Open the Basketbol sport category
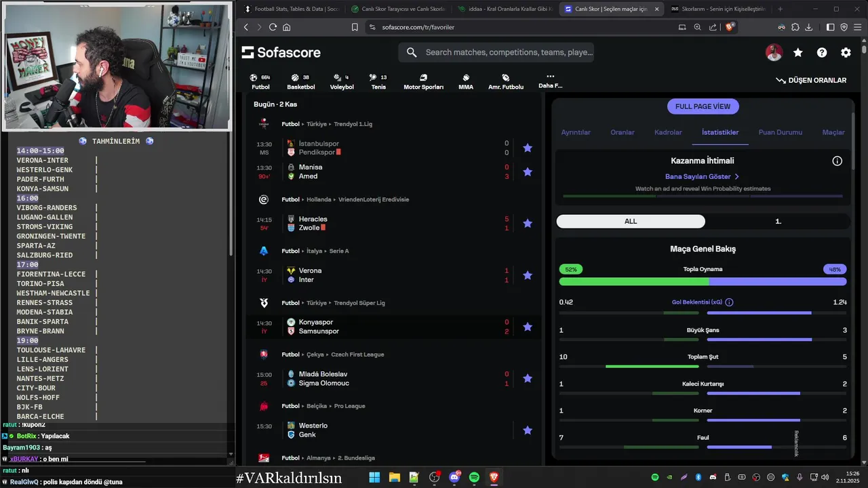The image size is (868, 488). [300, 82]
